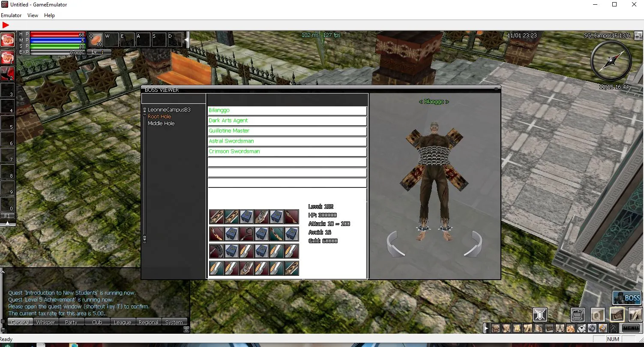Click the dropdown arrow tile icon

coord(581,329)
